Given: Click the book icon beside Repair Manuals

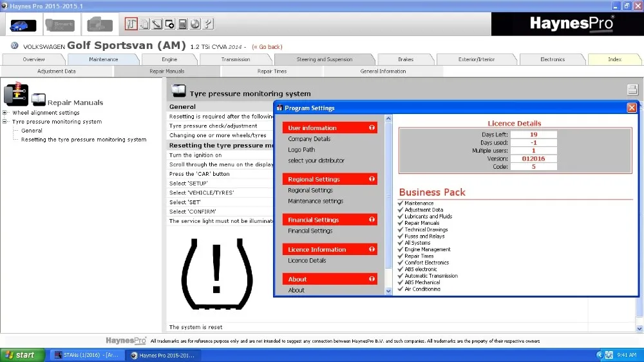Looking at the screenshot, I should coord(38,100).
